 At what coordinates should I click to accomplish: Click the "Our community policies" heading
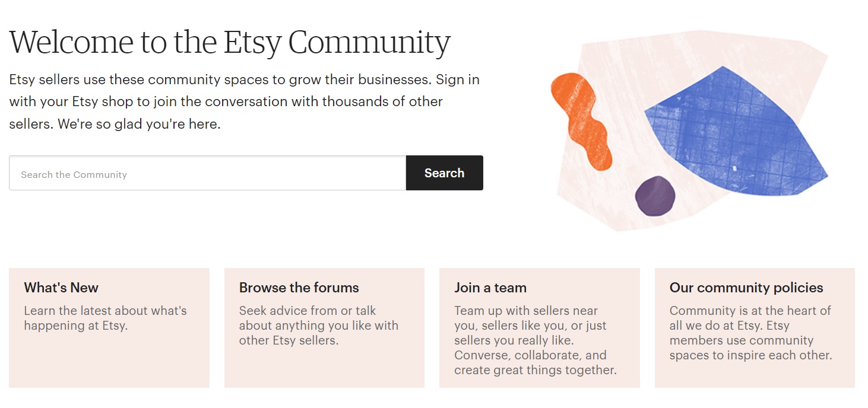746,288
